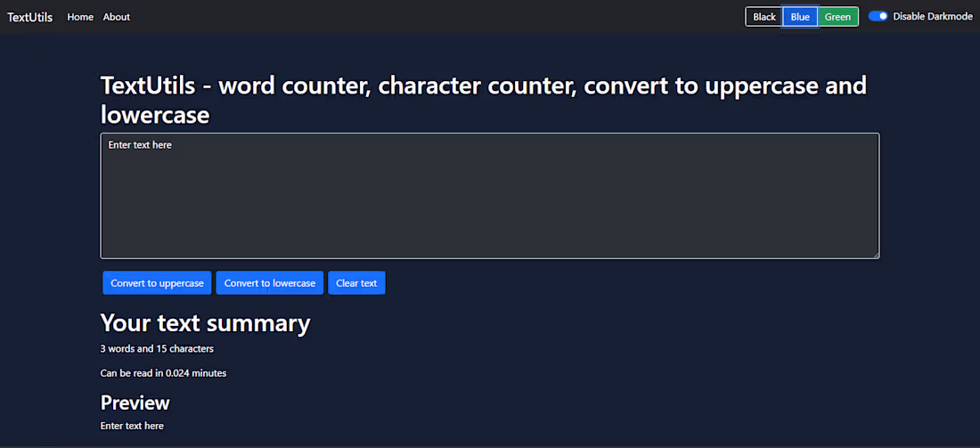Click 'Enter text here' inside the textarea

coord(140,144)
